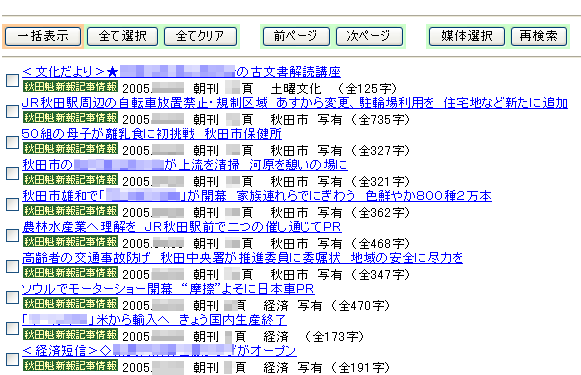Screen dimensions: 581x375
Task: Go to previous page with 前ページ
Action: pos(296,36)
